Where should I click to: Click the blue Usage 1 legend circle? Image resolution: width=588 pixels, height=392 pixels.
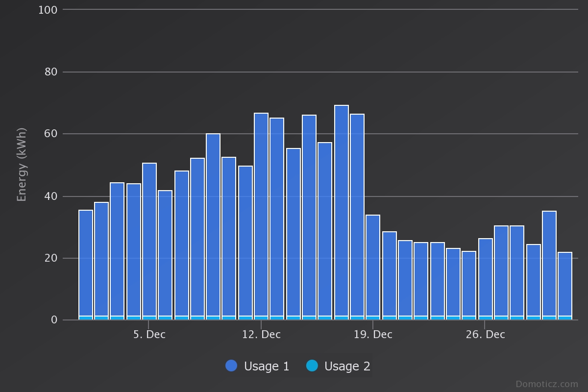(231, 366)
